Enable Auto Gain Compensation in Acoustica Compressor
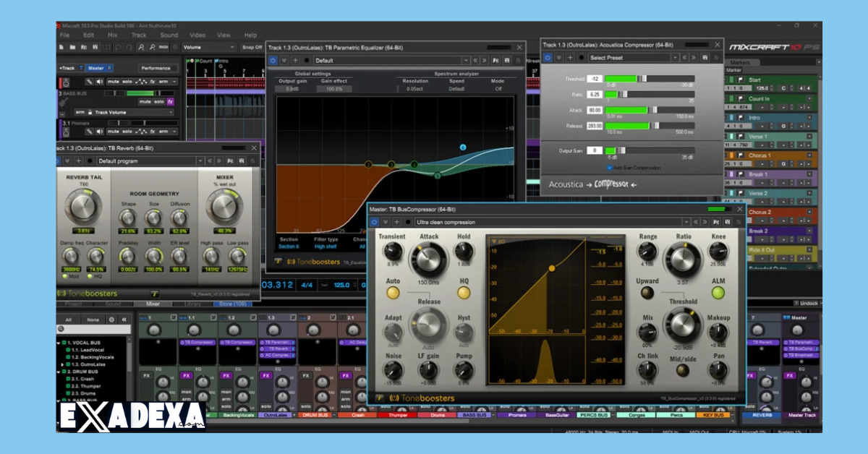 tap(610, 167)
